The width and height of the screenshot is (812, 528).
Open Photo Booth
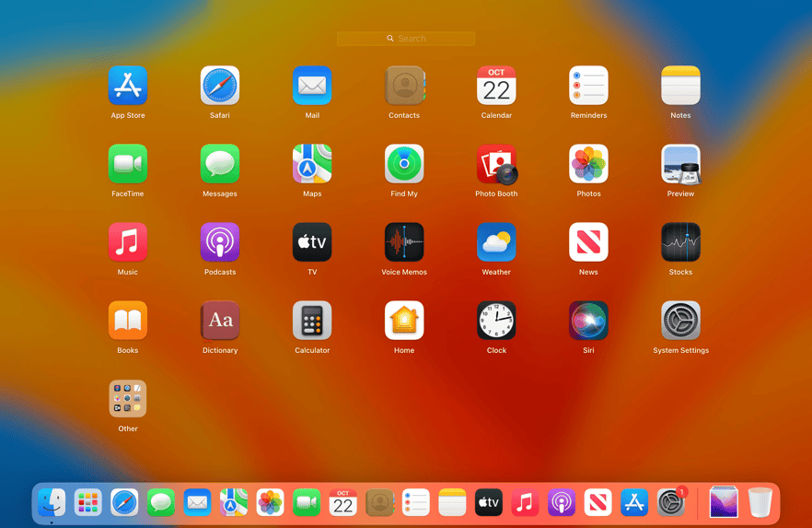click(496, 164)
